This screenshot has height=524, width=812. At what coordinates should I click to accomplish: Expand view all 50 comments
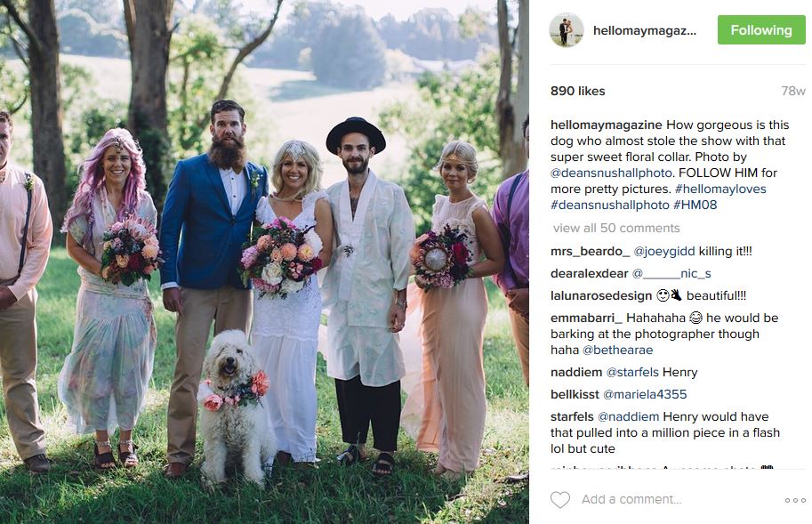616,228
